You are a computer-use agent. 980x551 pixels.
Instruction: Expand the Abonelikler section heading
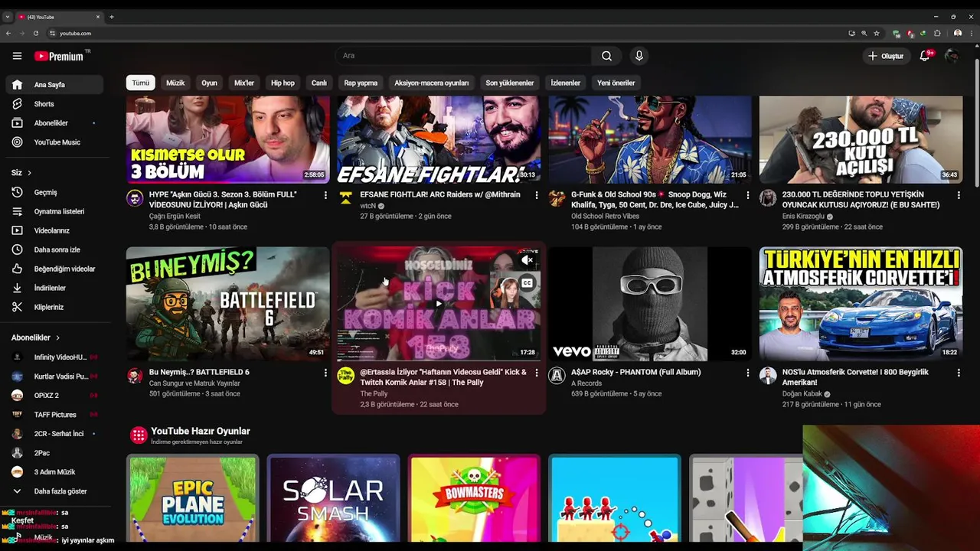(35, 337)
